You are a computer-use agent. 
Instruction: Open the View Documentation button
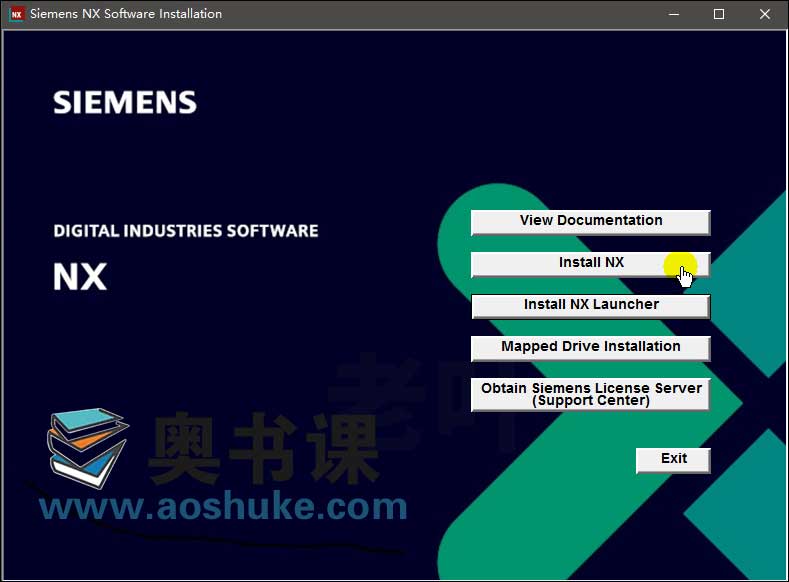tap(590, 222)
